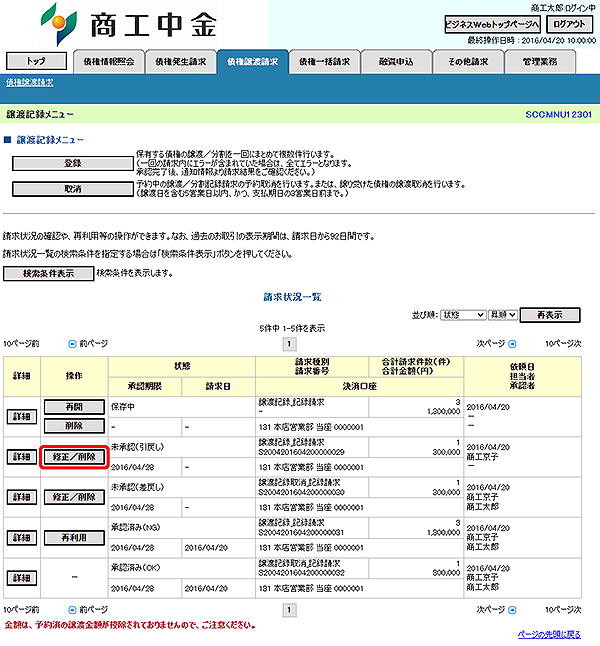
Task: Click request number ending 0031
Action: coord(302,533)
